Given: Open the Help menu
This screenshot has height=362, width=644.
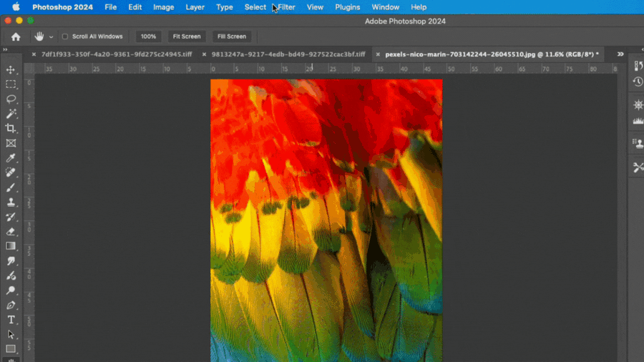Looking at the screenshot, I should point(419,7).
